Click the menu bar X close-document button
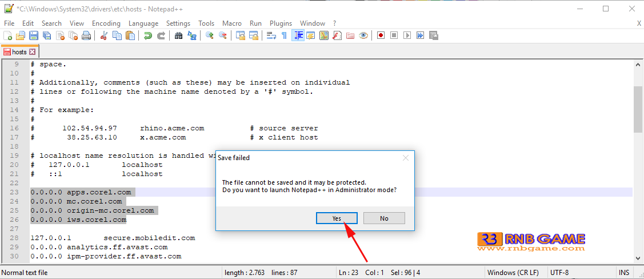 [638, 23]
